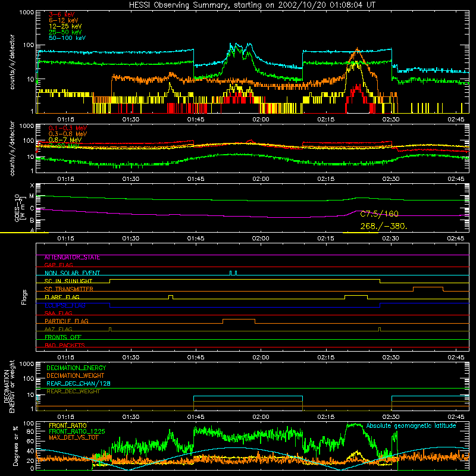Click the 01:45 tick label under GOES panel
The width and height of the screenshot is (476, 476).
tap(196, 239)
